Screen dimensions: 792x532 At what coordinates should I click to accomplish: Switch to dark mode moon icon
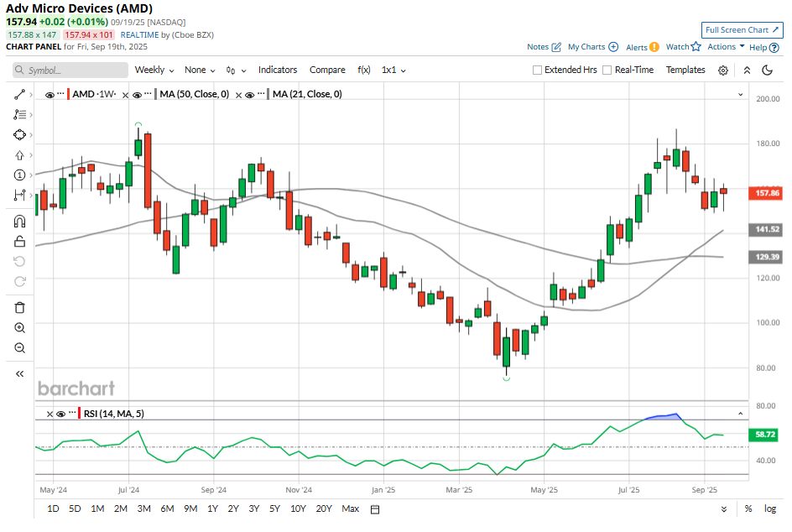click(x=767, y=70)
